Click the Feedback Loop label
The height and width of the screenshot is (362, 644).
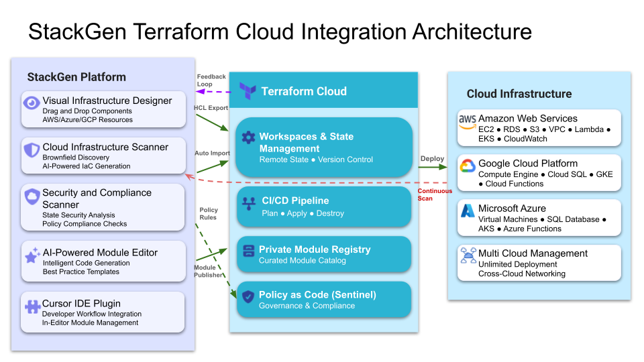[x=211, y=80]
